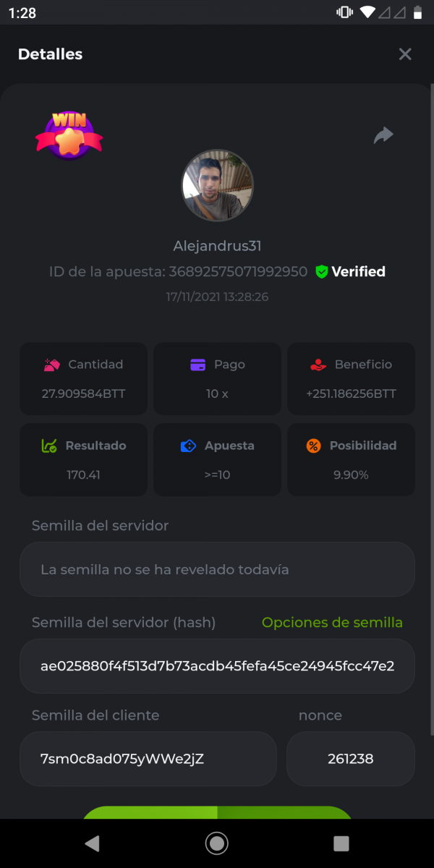This screenshot has height=868, width=434.
Task: Tap the Alejandrus31 username
Action: click(x=217, y=246)
